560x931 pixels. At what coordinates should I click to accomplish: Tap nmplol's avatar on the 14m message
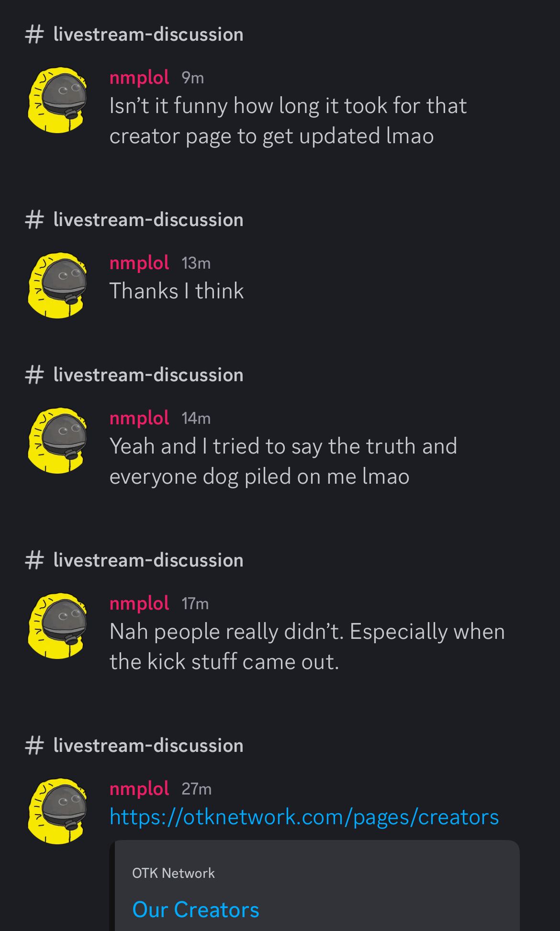[58, 440]
